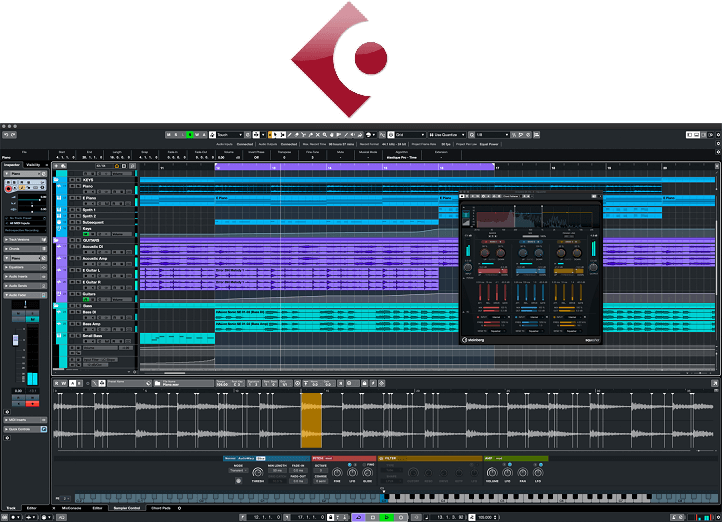This screenshot has height=522, width=722.
Task: Open the Grid snap type dropdown
Action: [x=410, y=135]
